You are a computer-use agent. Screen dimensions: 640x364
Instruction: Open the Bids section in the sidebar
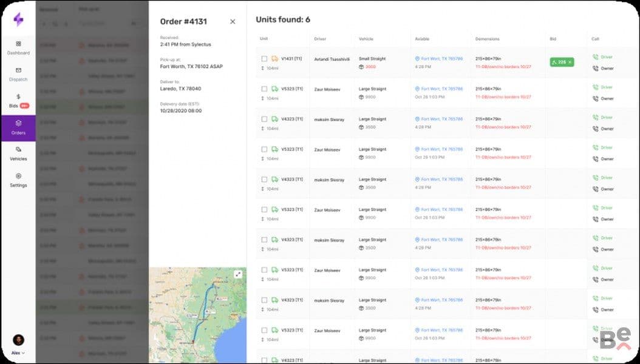(x=18, y=101)
